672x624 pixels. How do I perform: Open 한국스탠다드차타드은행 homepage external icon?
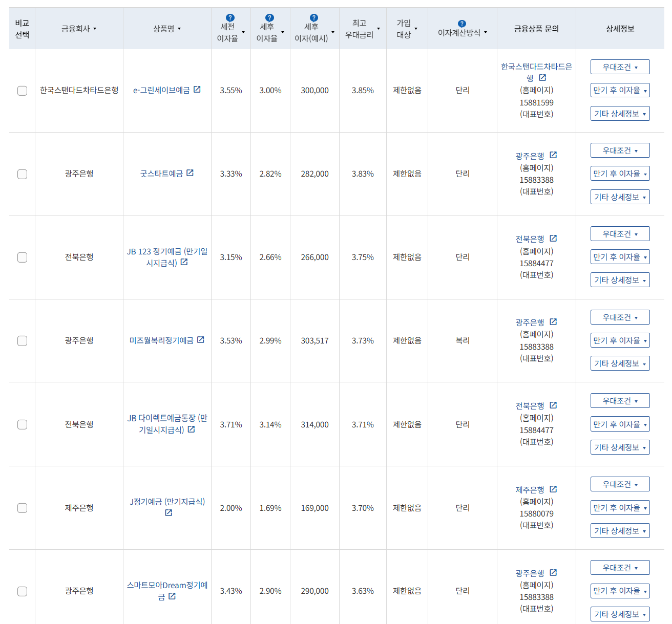542,77
